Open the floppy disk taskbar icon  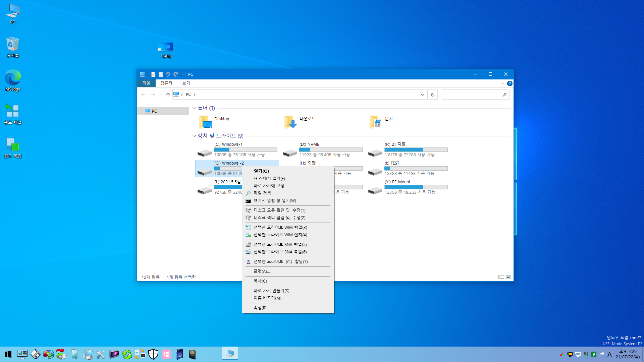35,354
